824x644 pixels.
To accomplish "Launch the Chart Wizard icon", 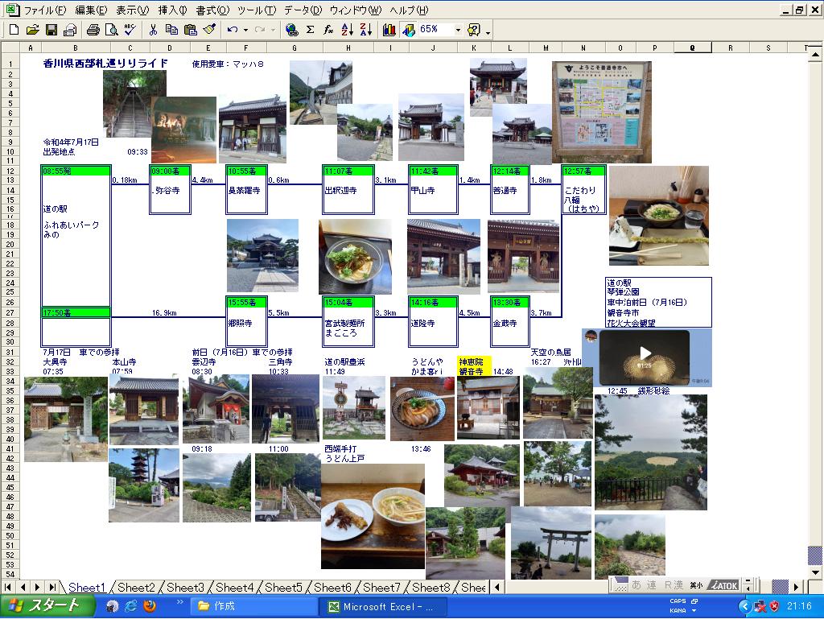I will [389, 30].
